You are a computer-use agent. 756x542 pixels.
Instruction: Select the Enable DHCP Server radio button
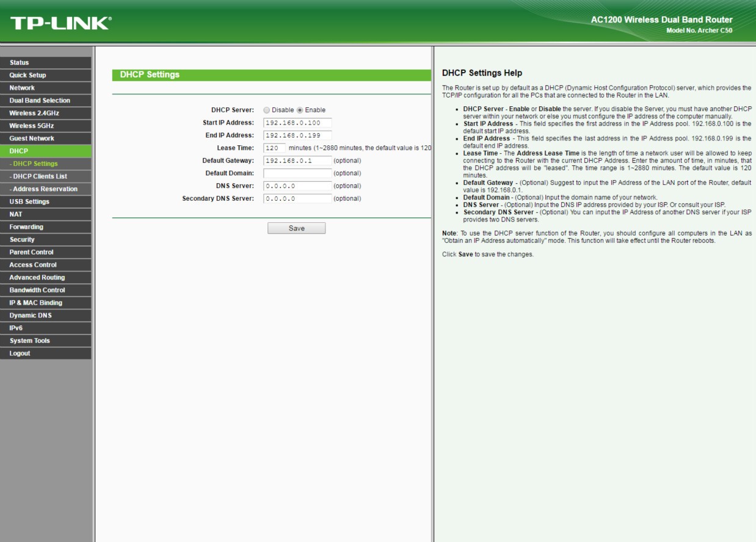(x=300, y=110)
